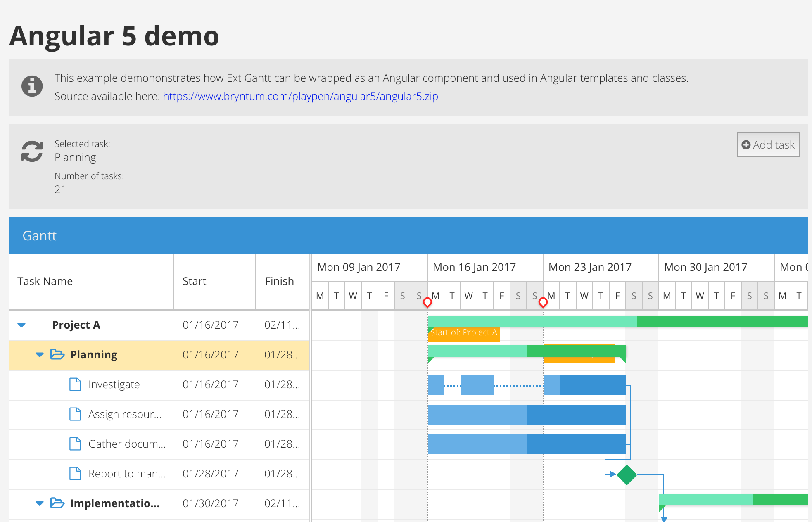Click the folder icon beside Planning

[57, 354]
